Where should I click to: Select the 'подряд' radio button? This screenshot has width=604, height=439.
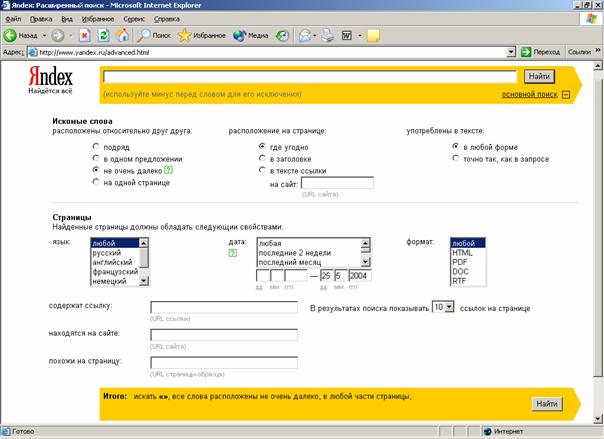click(x=96, y=146)
